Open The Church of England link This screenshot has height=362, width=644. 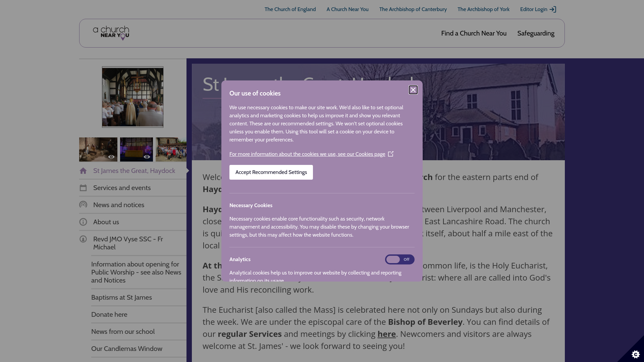click(x=290, y=9)
